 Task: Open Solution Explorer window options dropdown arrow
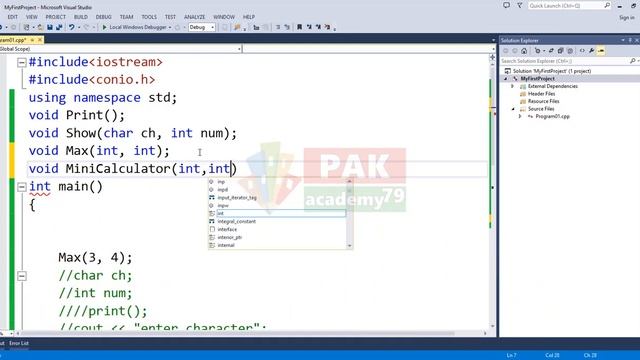click(x=623, y=40)
